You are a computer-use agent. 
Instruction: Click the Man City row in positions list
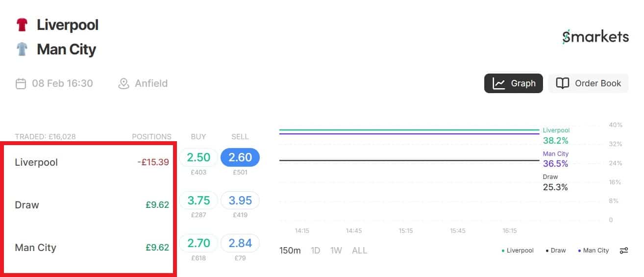coord(36,248)
